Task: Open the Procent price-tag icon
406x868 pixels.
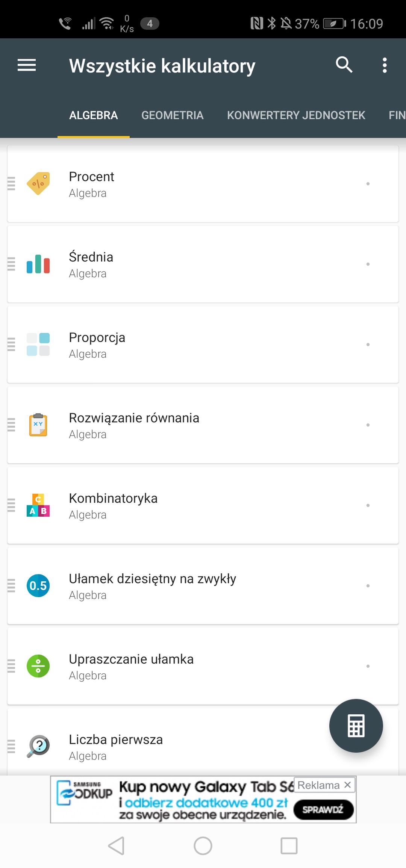Action: [x=38, y=184]
